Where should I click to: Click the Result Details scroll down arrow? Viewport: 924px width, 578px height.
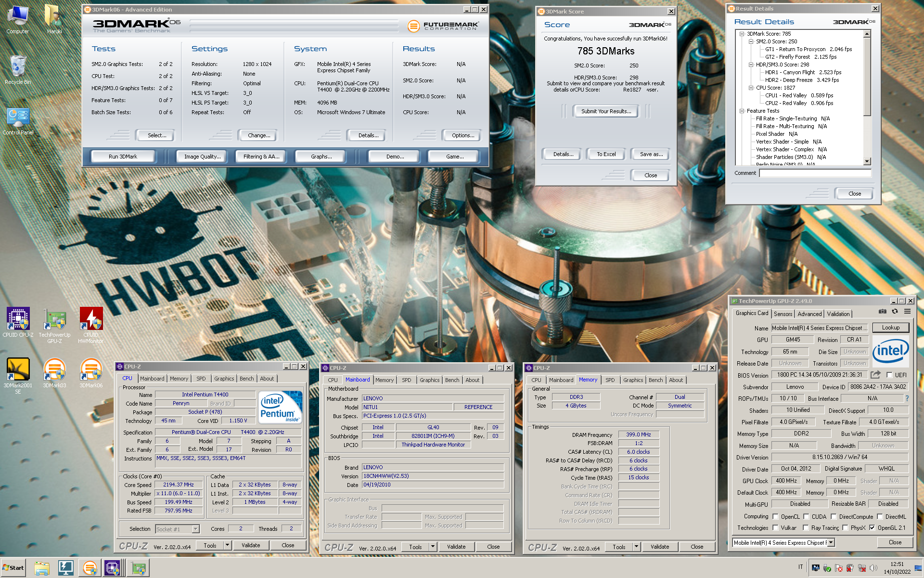point(867,162)
